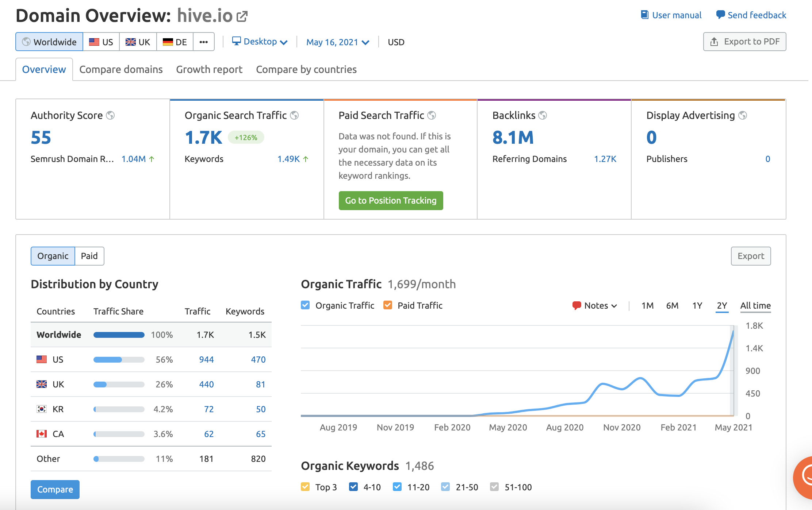This screenshot has width=812, height=510.
Task: Toggle the 21-50 keywords checkbox
Action: click(445, 487)
